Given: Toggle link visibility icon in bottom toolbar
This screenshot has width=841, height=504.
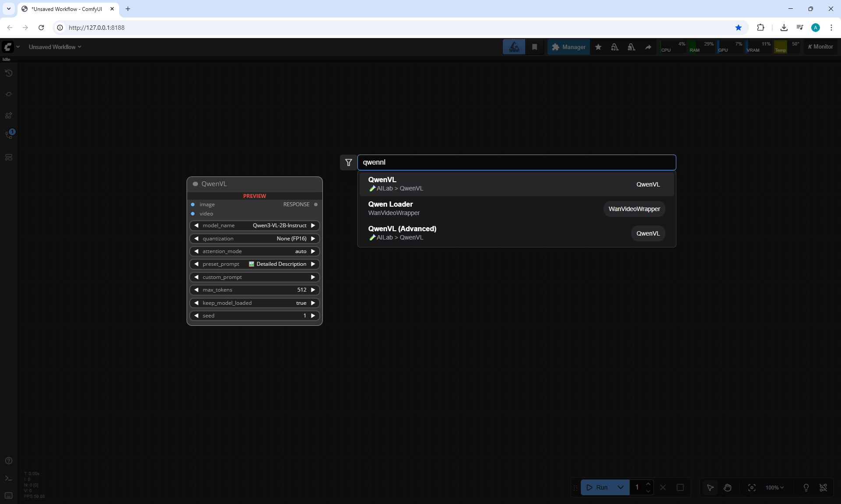Looking at the screenshot, I should click(823, 487).
